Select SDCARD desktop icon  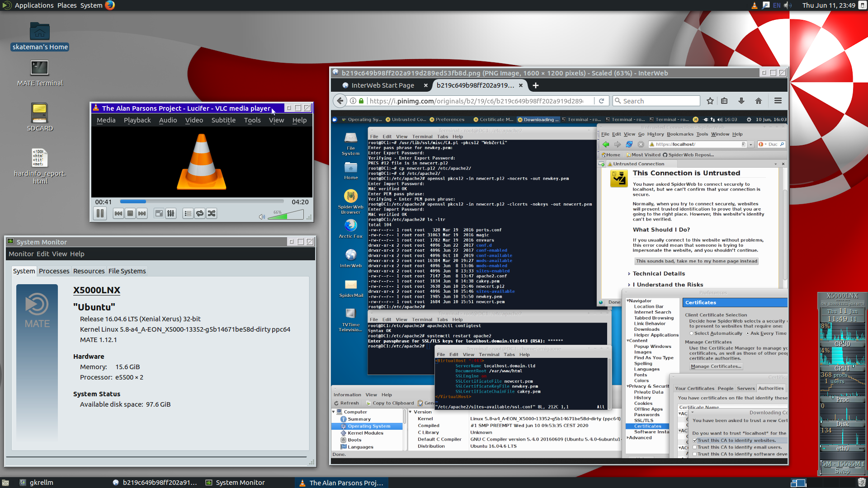pos(40,117)
